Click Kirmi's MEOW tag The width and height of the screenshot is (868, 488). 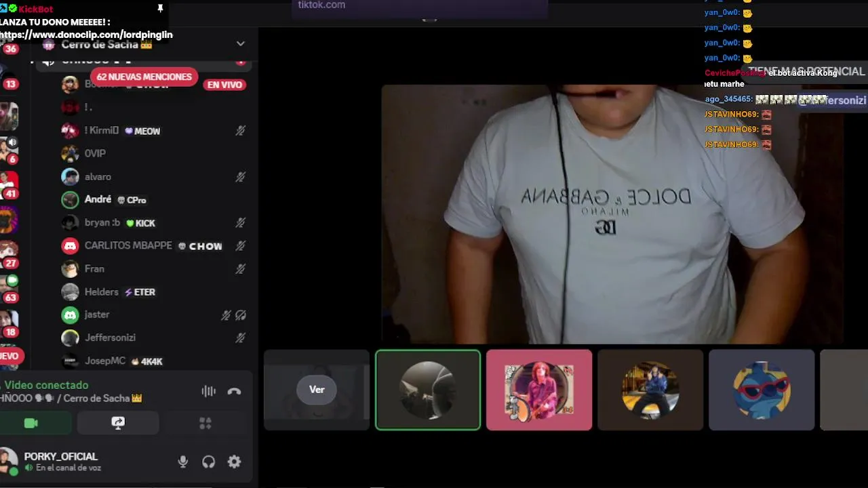(x=142, y=131)
